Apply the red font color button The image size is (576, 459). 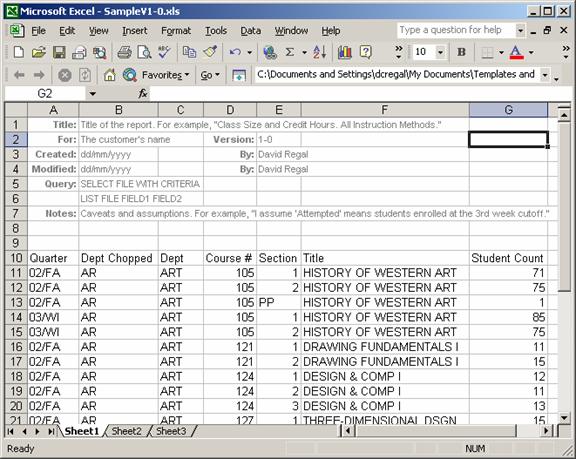(x=516, y=52)
